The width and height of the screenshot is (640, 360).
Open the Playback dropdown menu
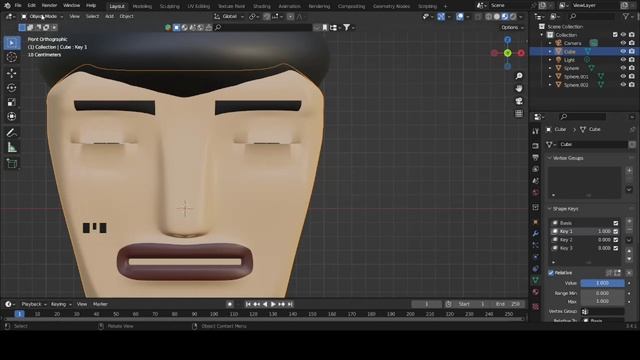[33, 304]
